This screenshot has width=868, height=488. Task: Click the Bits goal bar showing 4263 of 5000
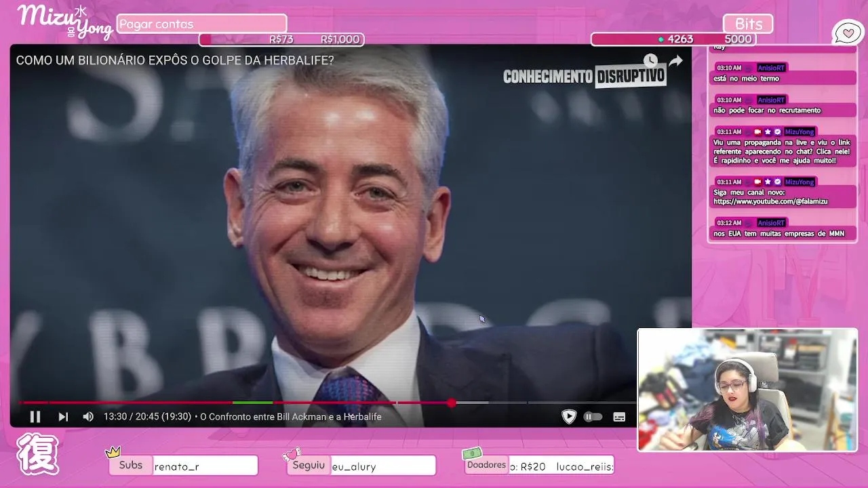coord(673,39)
